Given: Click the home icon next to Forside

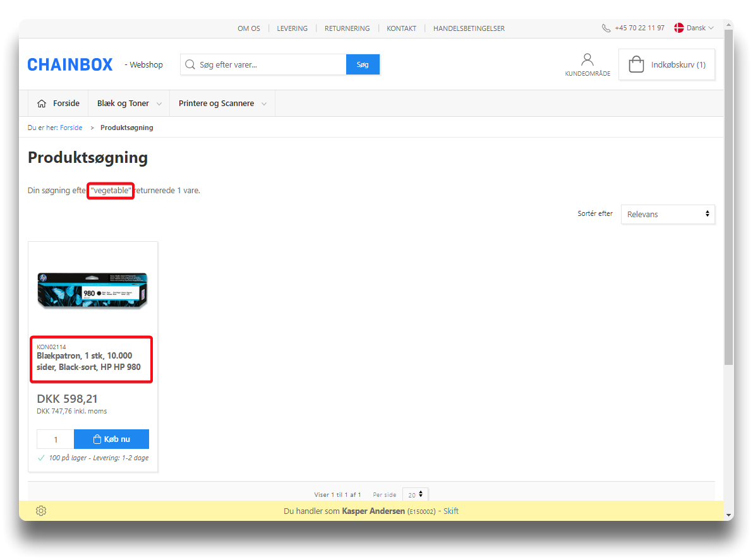Looking at the screenshot, I should pyautogui.click(x=42, y=104).
